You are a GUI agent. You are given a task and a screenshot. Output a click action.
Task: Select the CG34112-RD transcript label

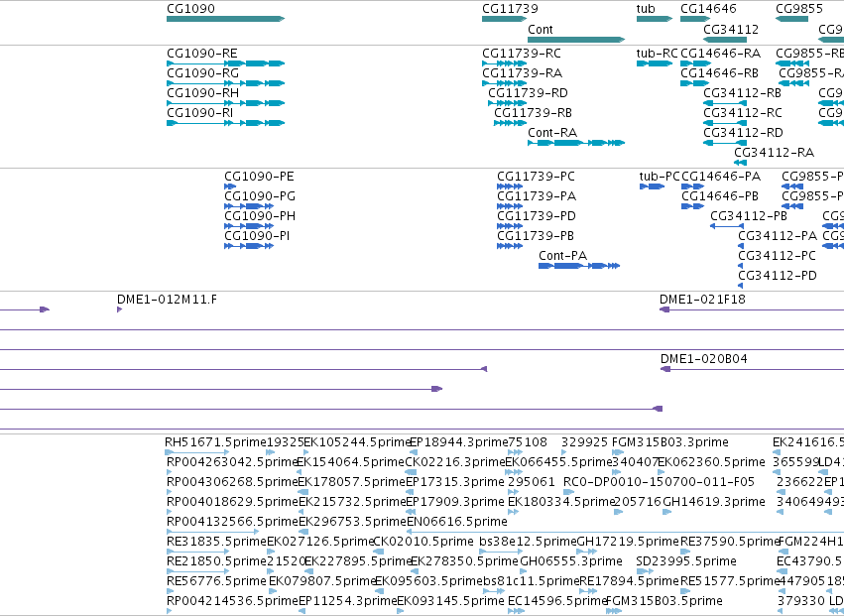pos(744,133)
